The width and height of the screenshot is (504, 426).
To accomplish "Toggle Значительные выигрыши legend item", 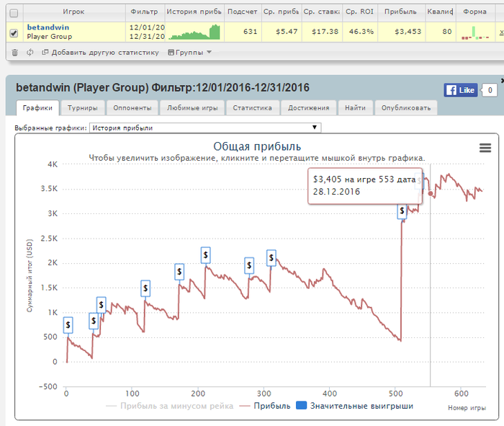I will (354, 406).
